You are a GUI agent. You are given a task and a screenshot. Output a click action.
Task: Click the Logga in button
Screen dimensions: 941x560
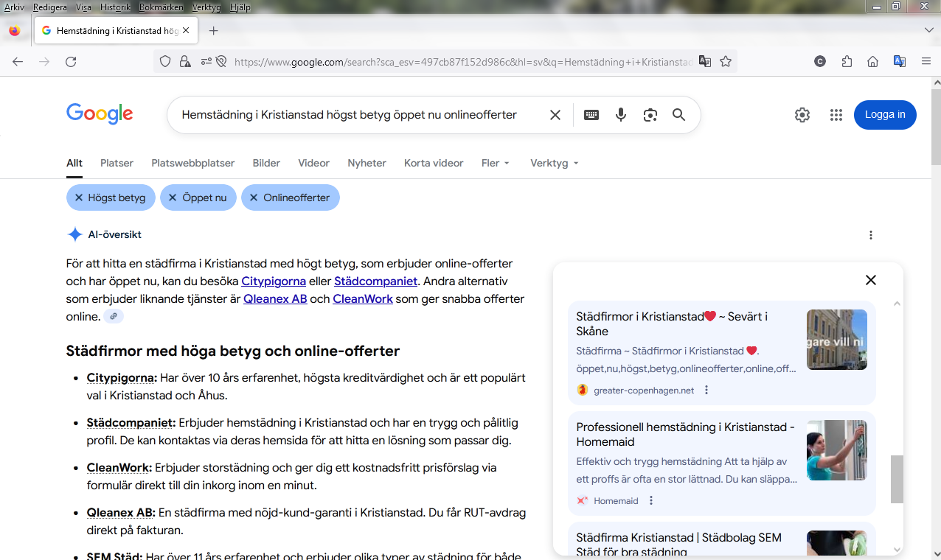pos(885,115)
